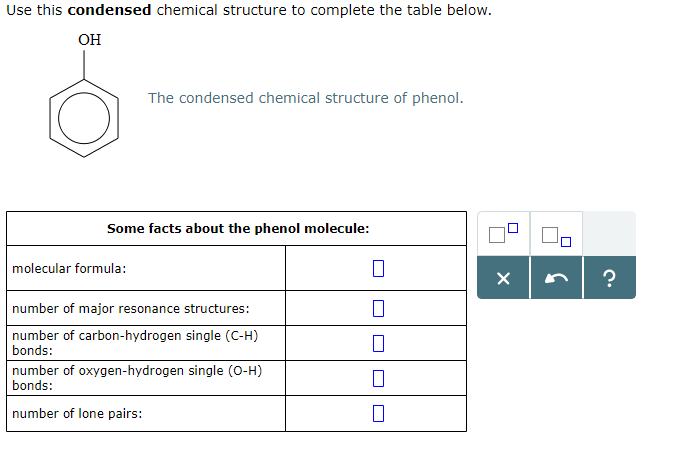
Task: Open help with the question mark button
Action: [609, 279]
